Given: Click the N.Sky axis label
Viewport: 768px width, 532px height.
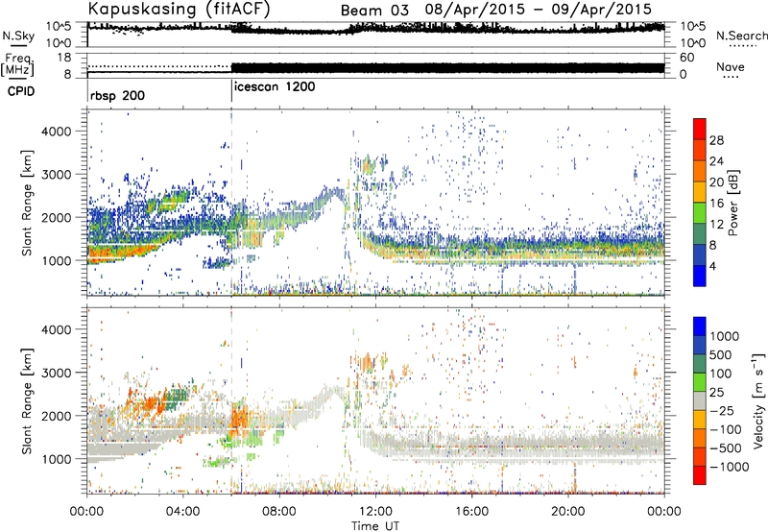Looking at the screenshot, I should 18,36.
